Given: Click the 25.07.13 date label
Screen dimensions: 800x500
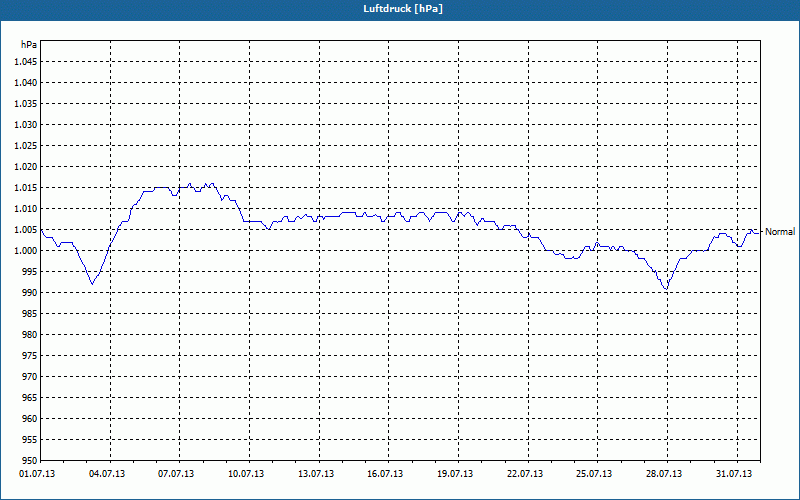Looking at the screenshot, I should pos(594,474).
